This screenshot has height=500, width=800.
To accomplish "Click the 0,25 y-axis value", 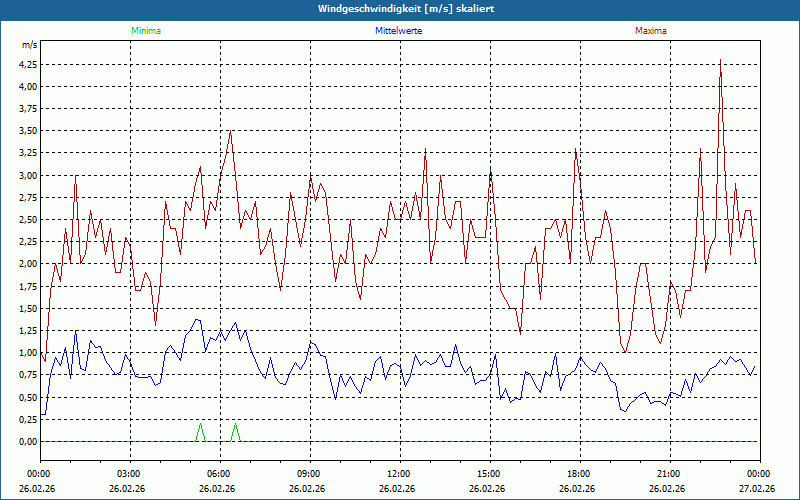I will [x=29, y=419].
